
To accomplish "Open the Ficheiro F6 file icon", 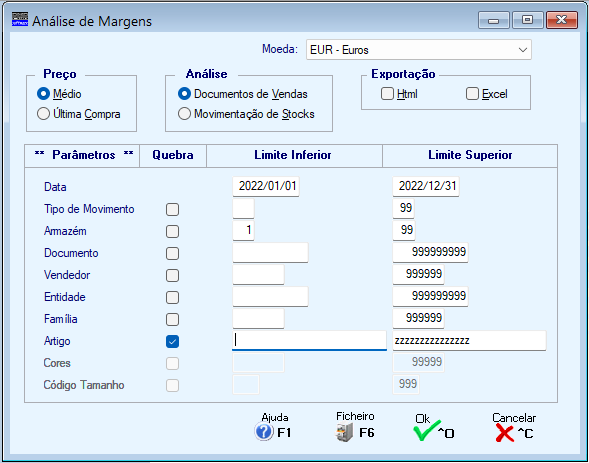I will [344, 432].
